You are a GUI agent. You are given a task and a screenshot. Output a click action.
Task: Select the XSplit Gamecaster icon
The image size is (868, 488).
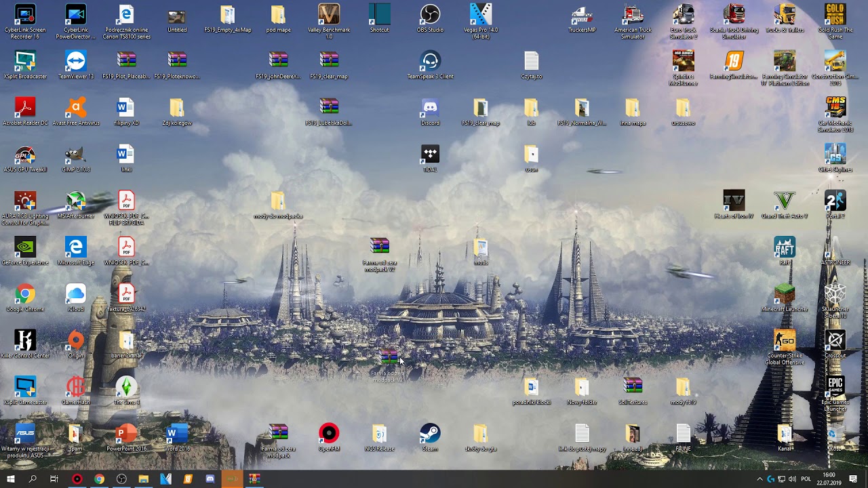(25, 392)
